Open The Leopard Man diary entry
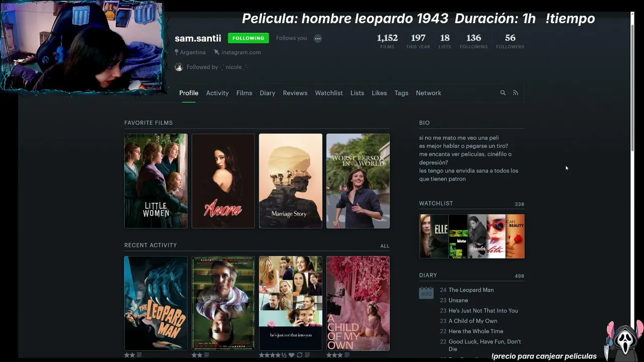 coord(471,290)
